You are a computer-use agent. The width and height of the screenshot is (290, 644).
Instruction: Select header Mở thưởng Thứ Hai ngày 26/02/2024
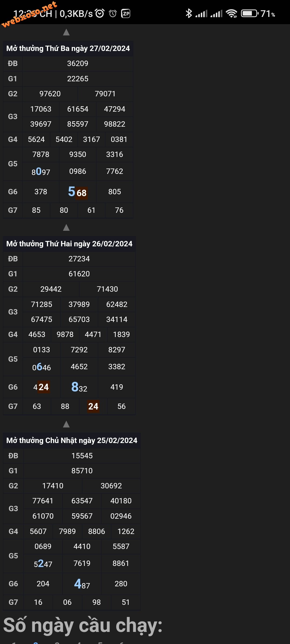click(69, 244)
